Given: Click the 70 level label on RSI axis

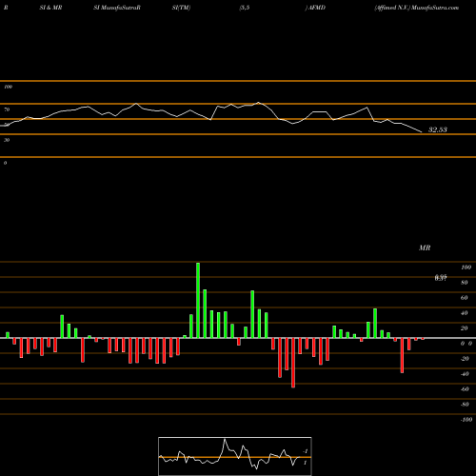Looking at the screenshot, I should coord(7,109).
